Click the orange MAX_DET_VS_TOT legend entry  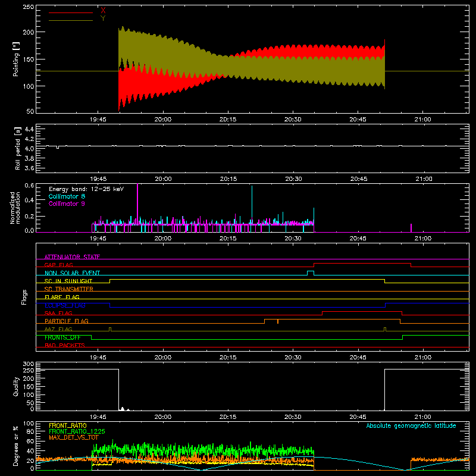[74, 437]
